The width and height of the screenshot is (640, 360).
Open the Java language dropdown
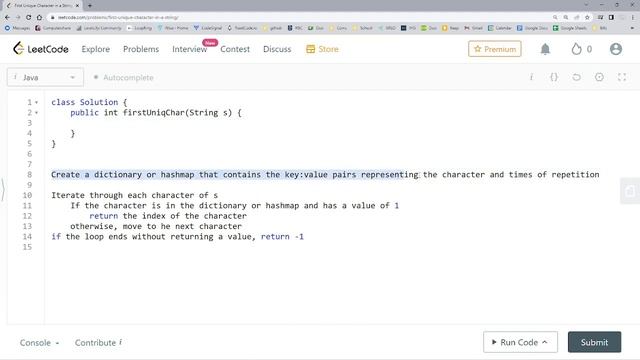(x=45, y=77)
